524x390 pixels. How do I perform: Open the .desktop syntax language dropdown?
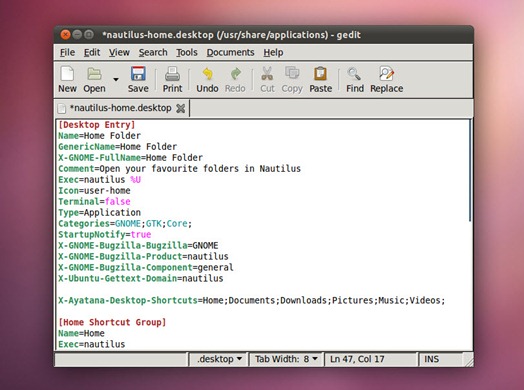click(219, 359)
